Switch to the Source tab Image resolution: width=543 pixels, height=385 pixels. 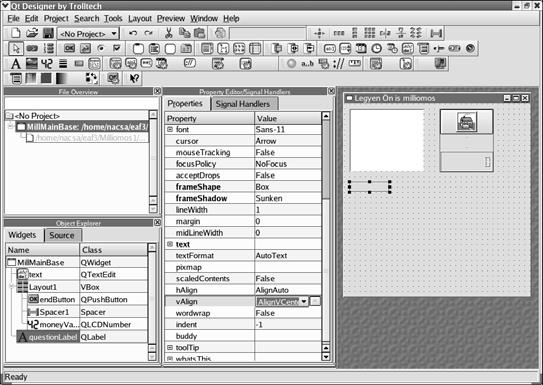pos(62,235)
